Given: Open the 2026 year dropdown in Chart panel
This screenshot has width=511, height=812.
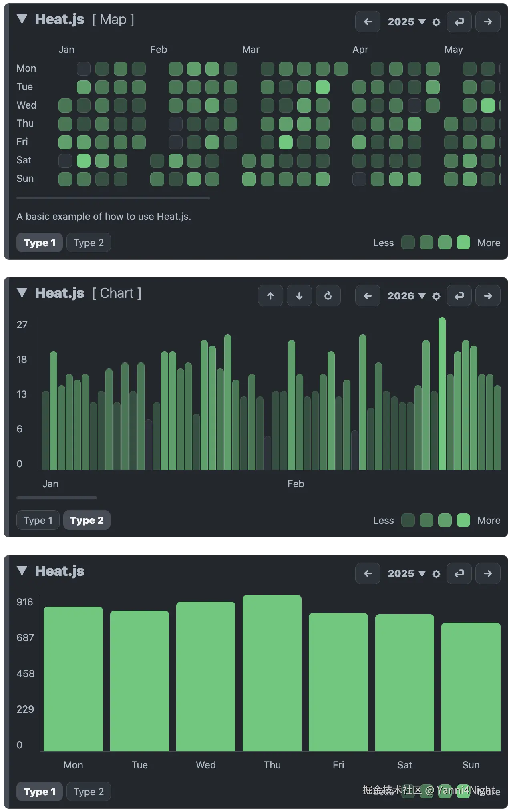Looking at the screenshot, I should 406,296.
